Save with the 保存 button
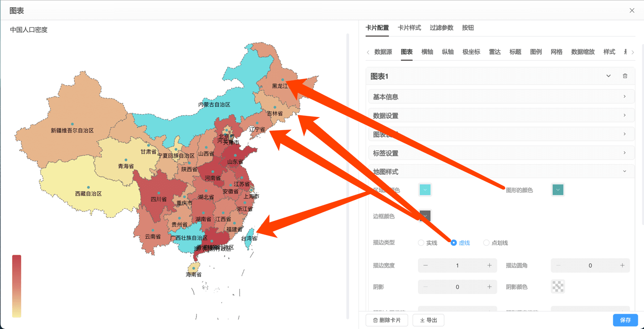Viewport: 644px width, 329px height. click(625, 320)
